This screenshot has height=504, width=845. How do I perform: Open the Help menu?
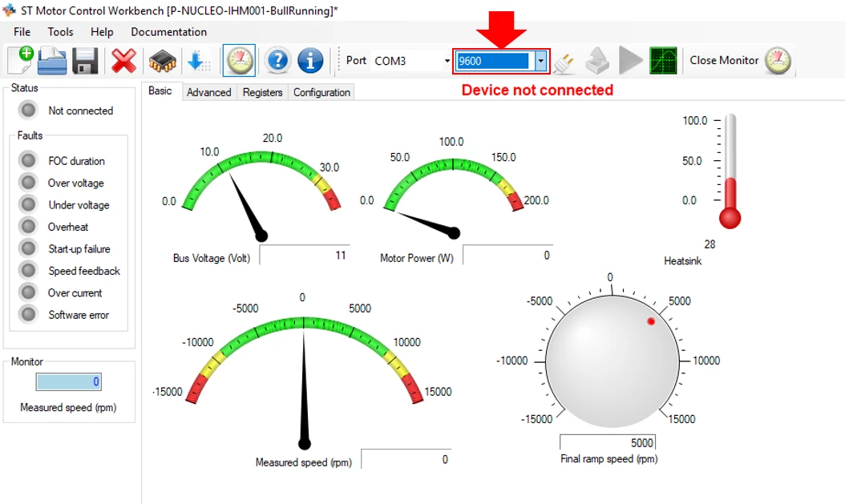click(x=102, y=32)
